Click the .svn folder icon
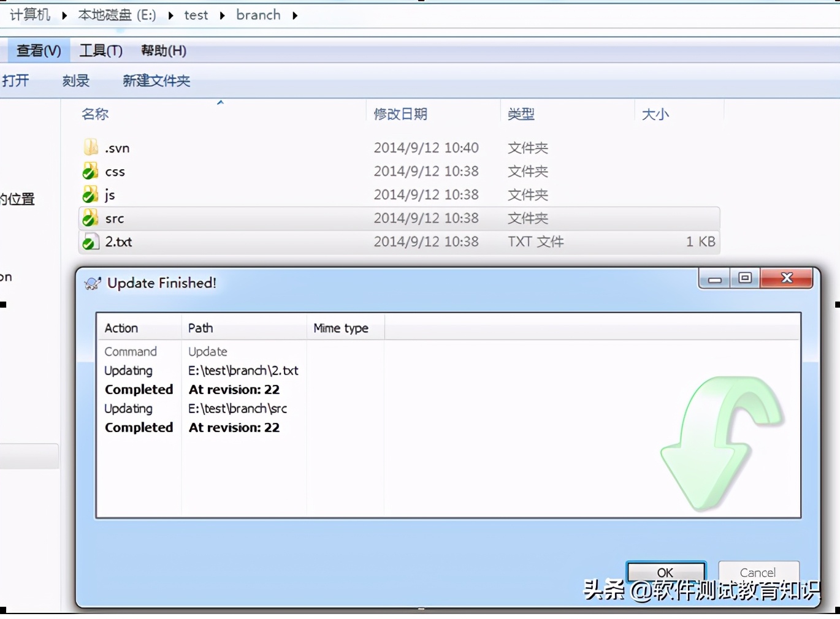The width and height of the screenshot is (840, 619). (90, 147)
